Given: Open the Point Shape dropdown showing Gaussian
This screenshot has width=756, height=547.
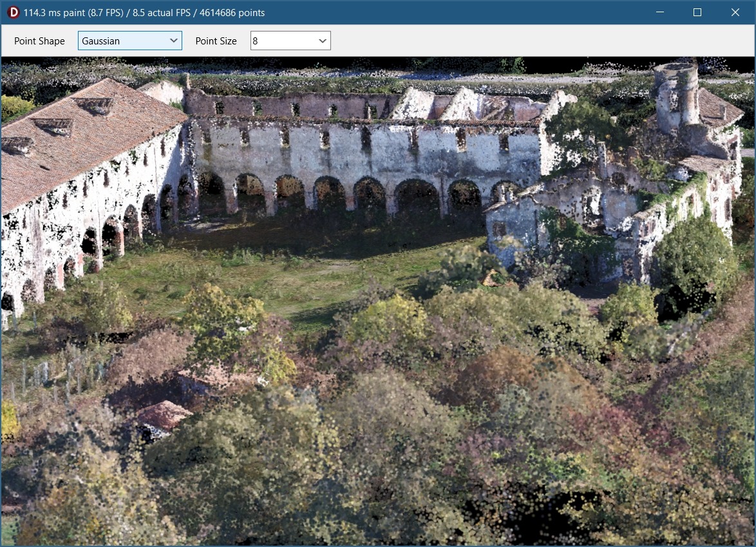Looking at the screenshot, I should 129,41.
